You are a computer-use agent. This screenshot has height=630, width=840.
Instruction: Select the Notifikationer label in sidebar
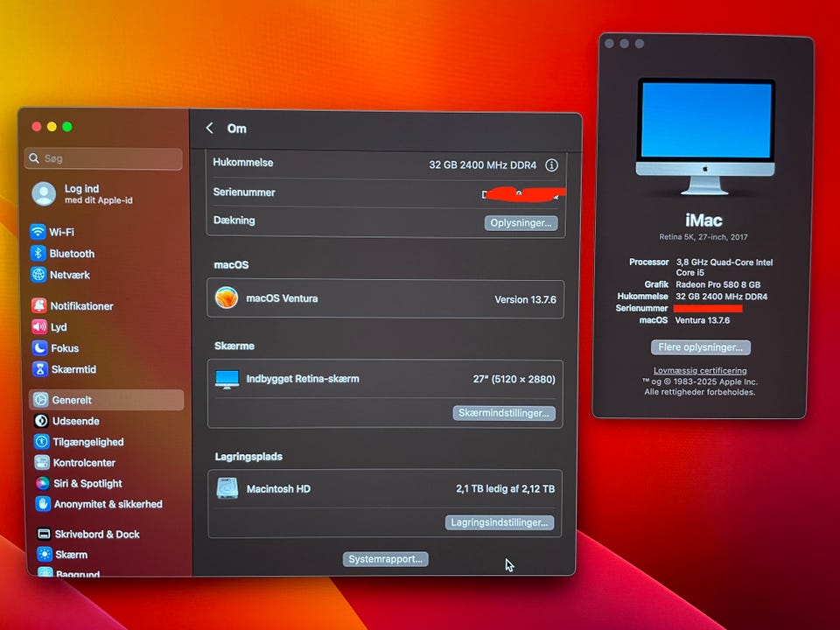tap(81, 306)
